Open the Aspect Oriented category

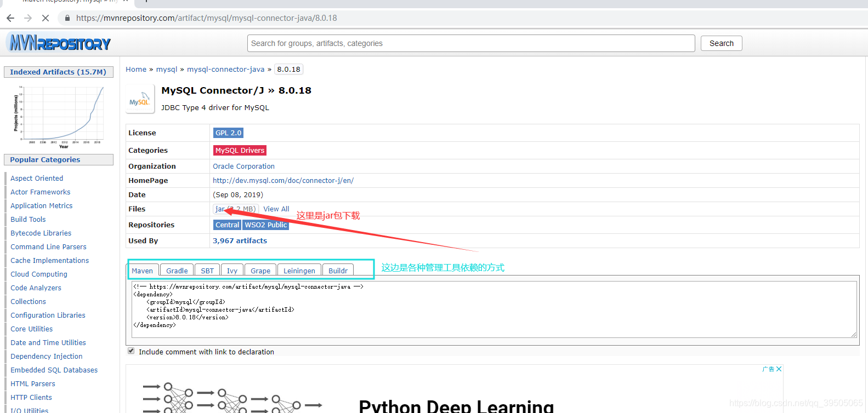37,179
